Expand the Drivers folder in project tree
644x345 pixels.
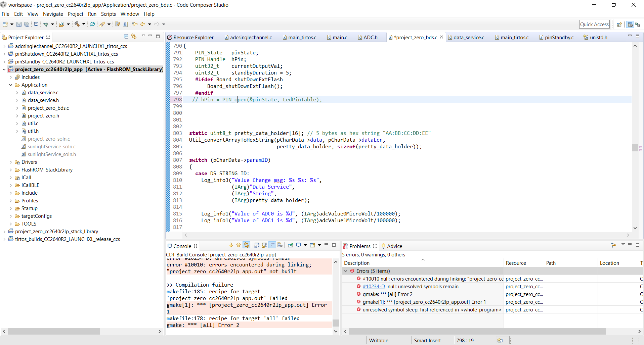(x=11, y=162)
